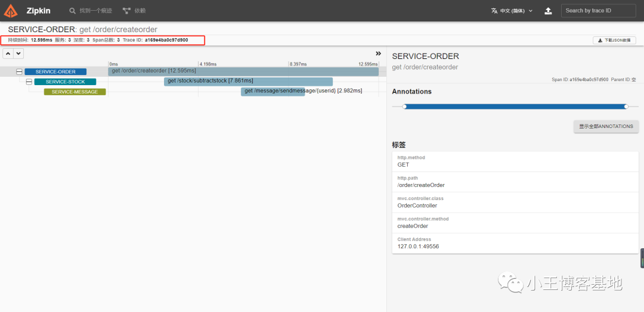Focus the Search by trace ID field
The image size is (644, 312).
(x=599, y=11)
